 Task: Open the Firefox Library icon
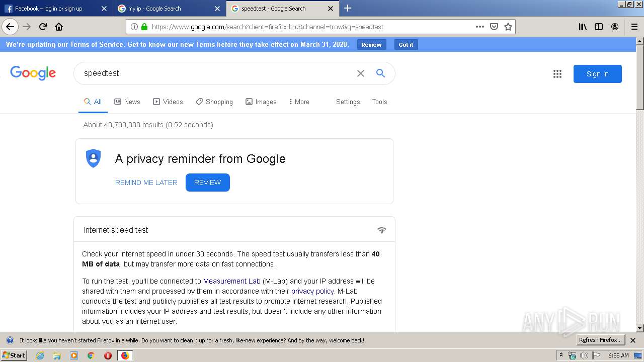pyautogui.click(x=583, y=27)
